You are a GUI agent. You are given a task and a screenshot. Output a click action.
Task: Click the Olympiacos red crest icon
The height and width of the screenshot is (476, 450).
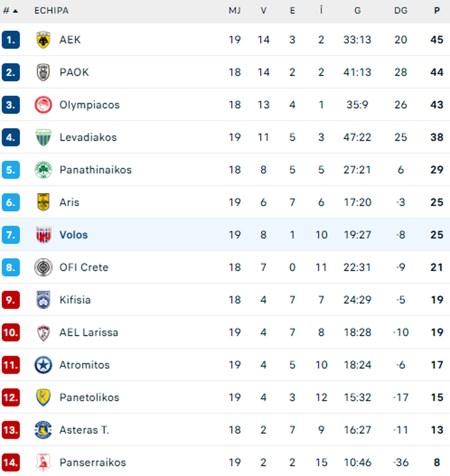pos(43,105)
